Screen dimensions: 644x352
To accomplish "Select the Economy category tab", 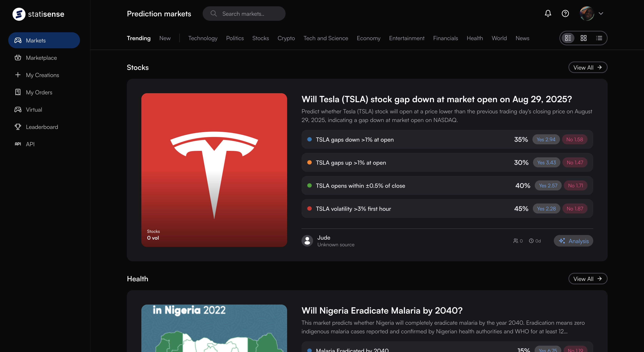I will point(368,38).
